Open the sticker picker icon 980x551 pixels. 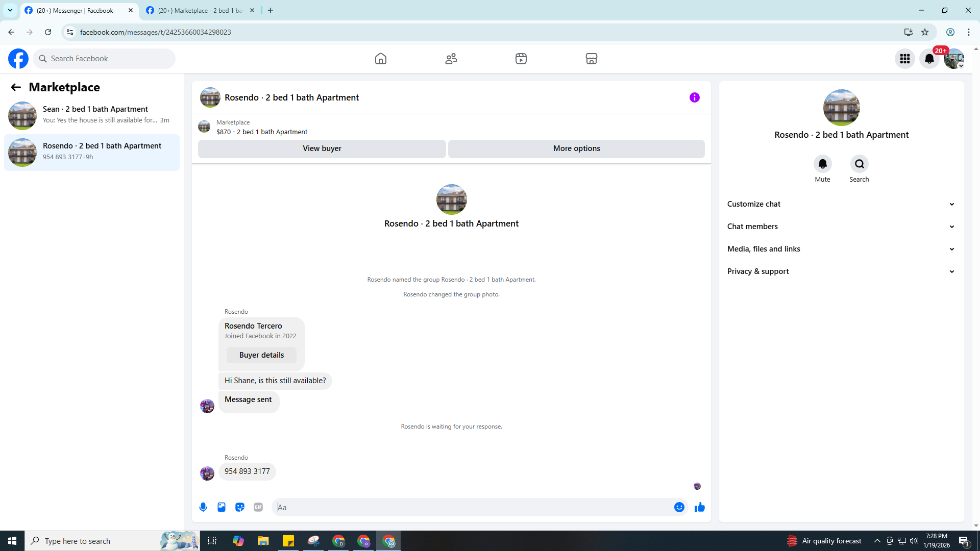click(240, 507)
